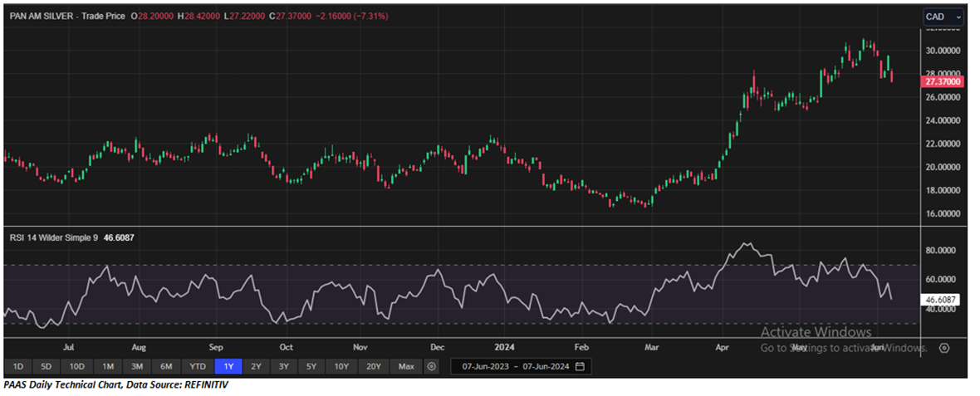The image size is (980, 396).
Task: Select the 20Y range button
Action: (373, 366)
